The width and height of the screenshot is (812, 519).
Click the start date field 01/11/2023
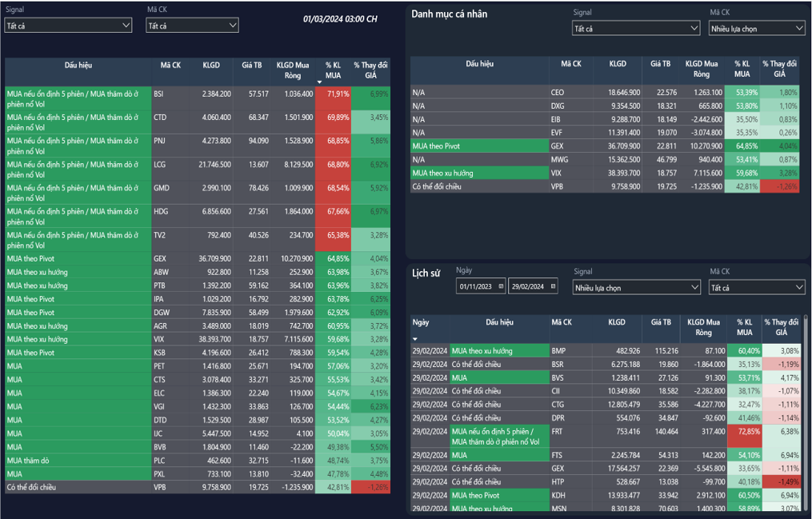point(476,286)
